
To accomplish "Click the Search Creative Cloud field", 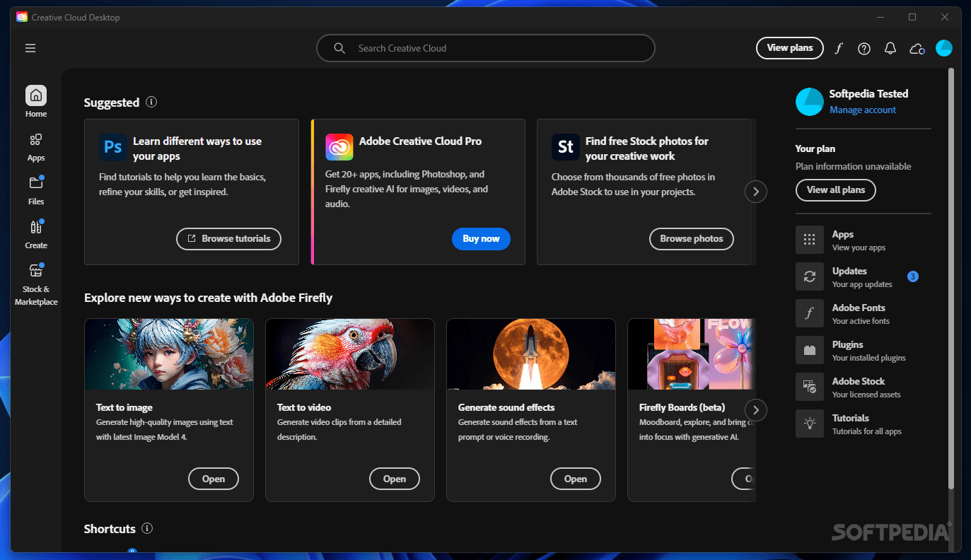I will point(486,48).
